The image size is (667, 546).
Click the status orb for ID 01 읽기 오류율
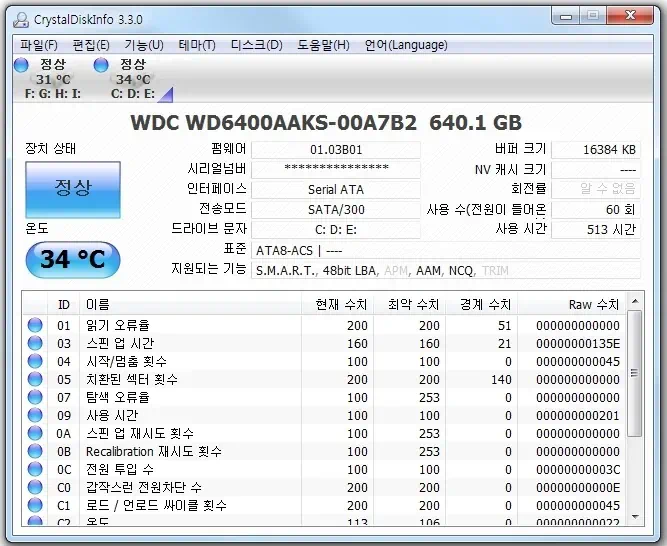[x=35, y=325]
